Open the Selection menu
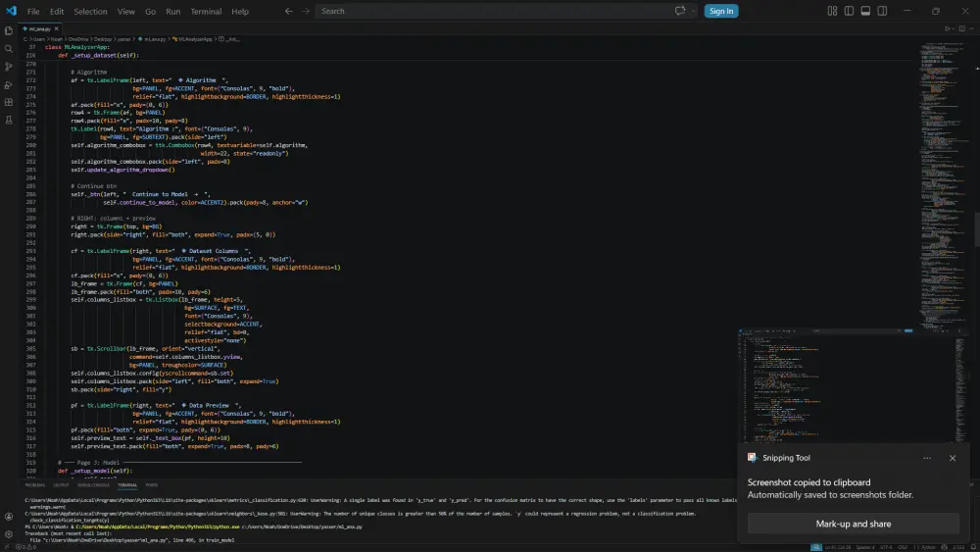This screenshot has width=980, height=552. (x=90, y=11)
